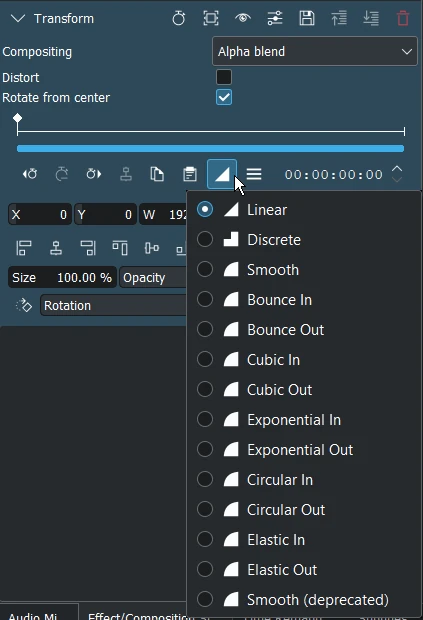423x620 pixels.
Task: Center clip horizontally icon
Action: tap(56, 248)
